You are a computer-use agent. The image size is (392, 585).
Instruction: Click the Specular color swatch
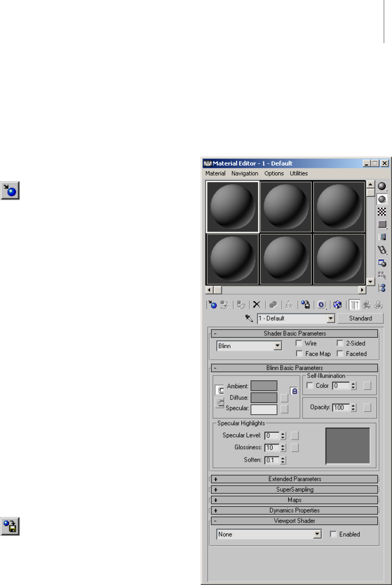[x=264, y=410]
